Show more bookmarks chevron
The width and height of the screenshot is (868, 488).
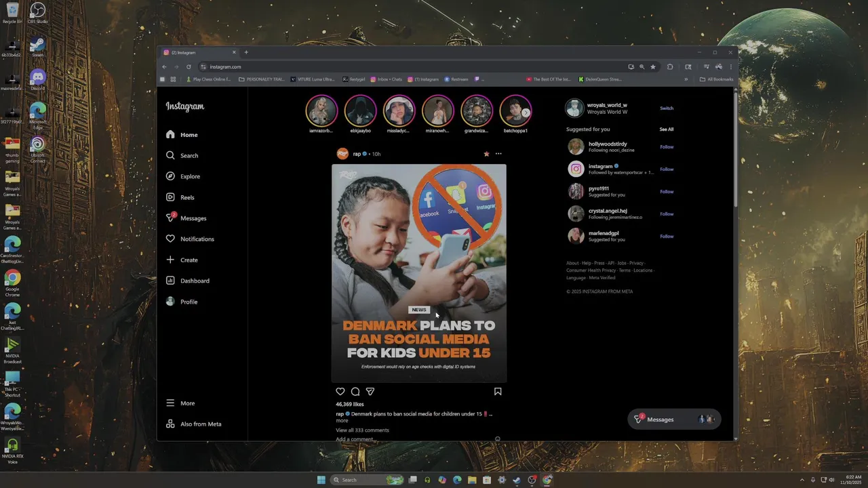(686, 79)
